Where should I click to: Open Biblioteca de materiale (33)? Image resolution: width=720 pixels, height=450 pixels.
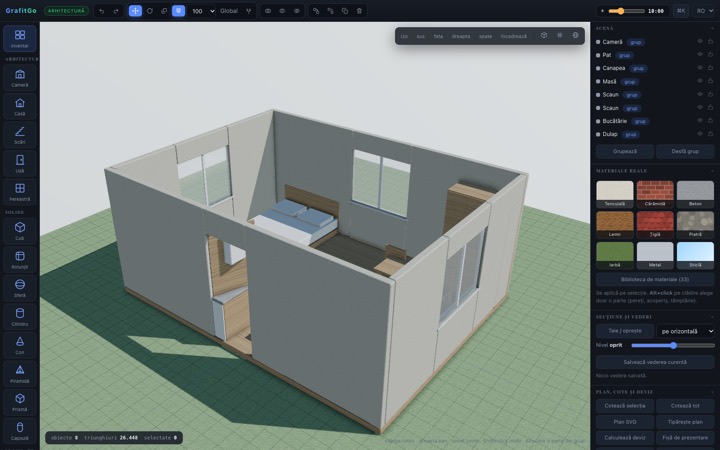tap(655, 279)
